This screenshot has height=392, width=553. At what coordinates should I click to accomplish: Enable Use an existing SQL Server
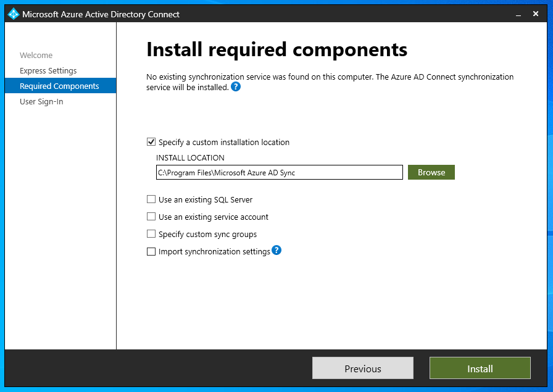151,199
